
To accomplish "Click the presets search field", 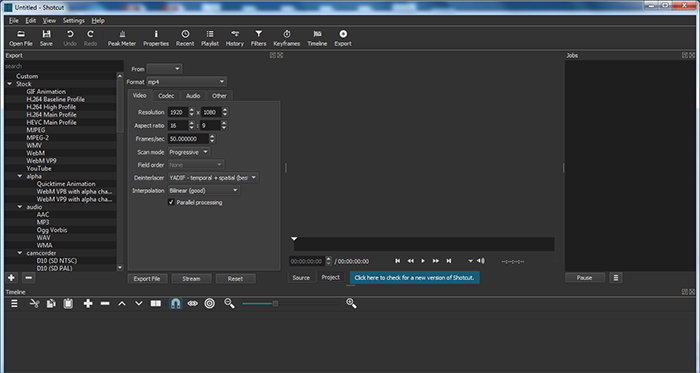I will click(x=64, y=66).
